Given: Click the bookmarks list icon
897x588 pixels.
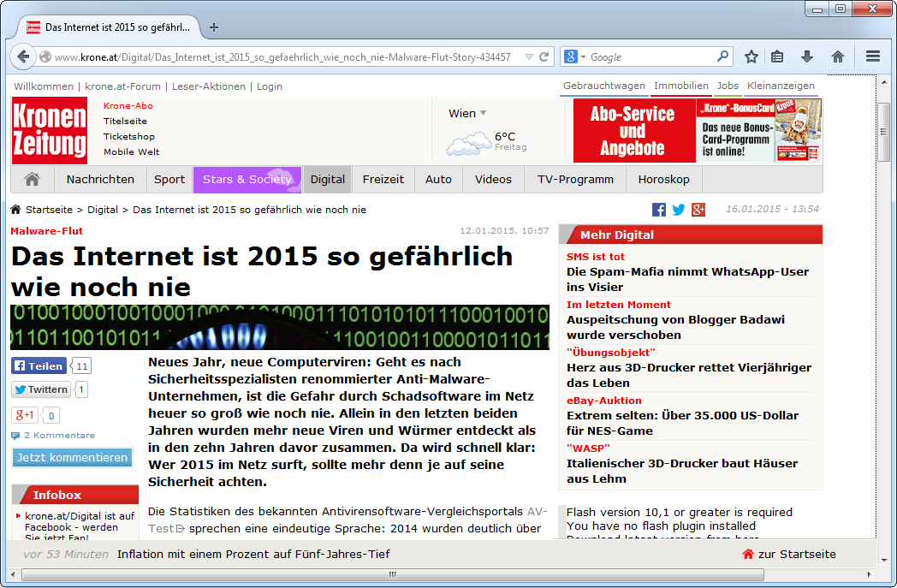Looking at the screenshot, I should coord(777,56).
